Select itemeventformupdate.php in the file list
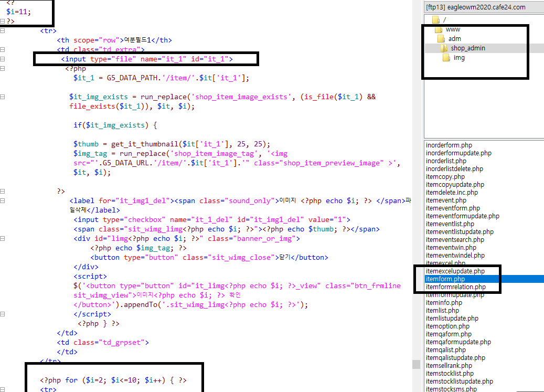The image size is (544, 392). tap(463, 216)
